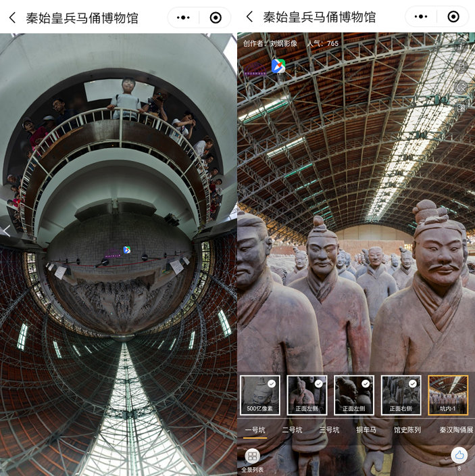Open the 500亿像素 thumbnail

(x=260, y=395)
